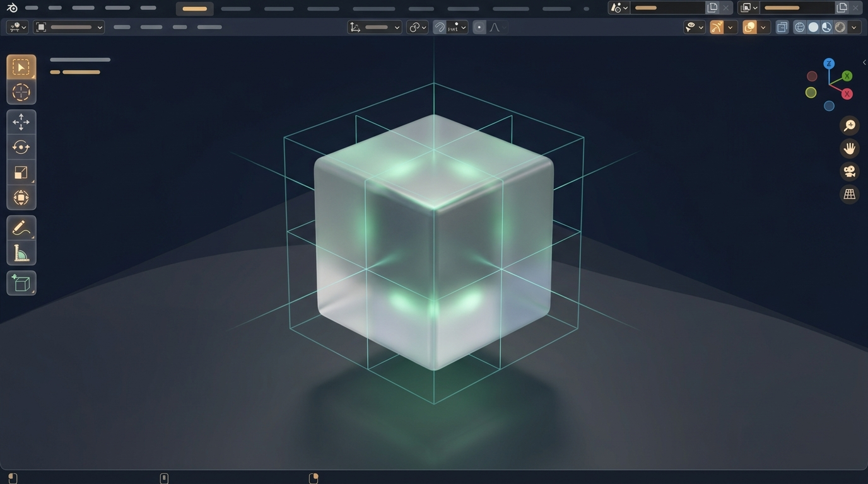This screenshot has width=868, height=484.
Task: Toggle viewport overlays orange button
Action: pos(749,27)
